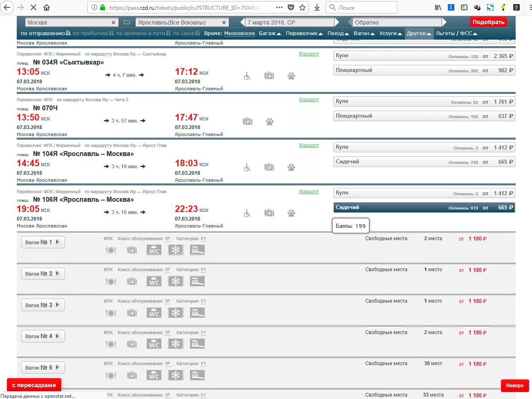Sort trains by по прибытию
This screenshot has height=399, width=532.
point(93,33)
